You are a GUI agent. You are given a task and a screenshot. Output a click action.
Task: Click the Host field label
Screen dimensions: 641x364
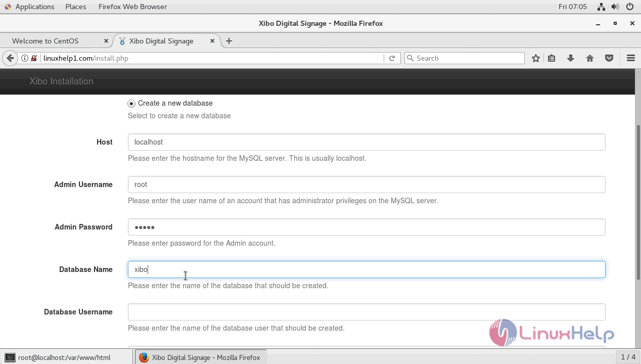(x=105, y=142)
